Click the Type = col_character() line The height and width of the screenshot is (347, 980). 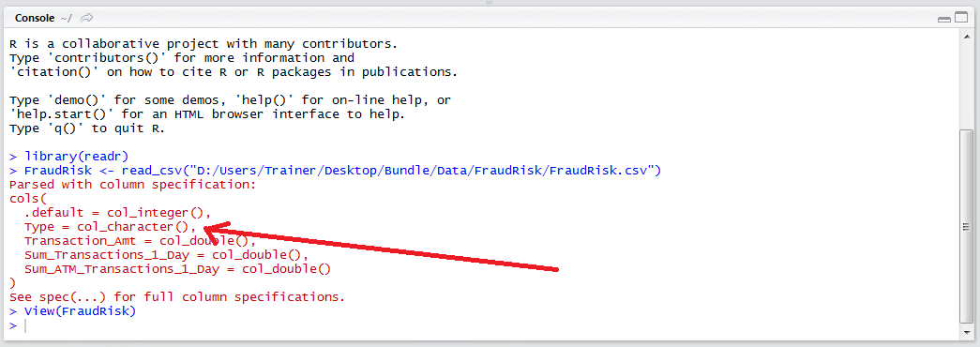coord(111,226)
